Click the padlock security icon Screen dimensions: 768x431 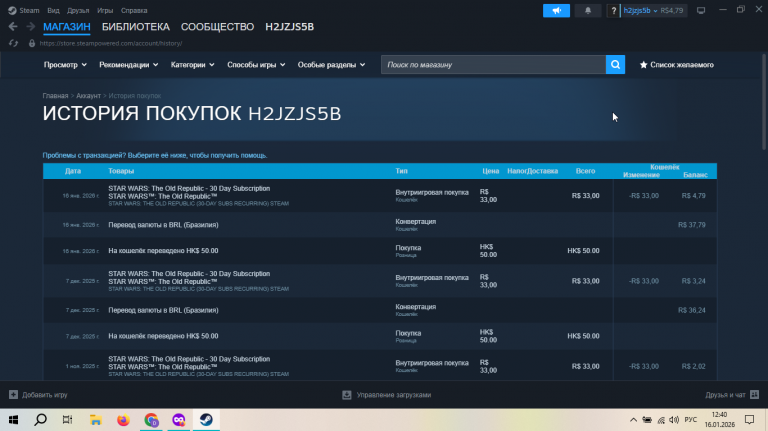(32, 43)
